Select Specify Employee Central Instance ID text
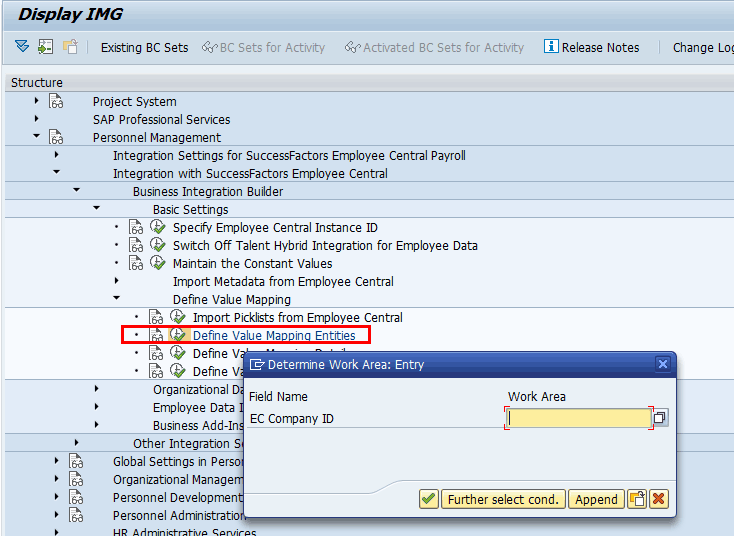 pos(275,228)
